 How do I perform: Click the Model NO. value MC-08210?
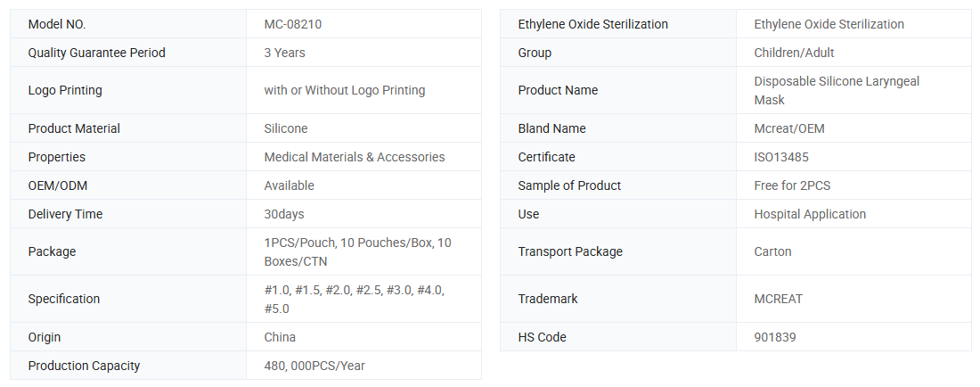click(x=293, y=24)
